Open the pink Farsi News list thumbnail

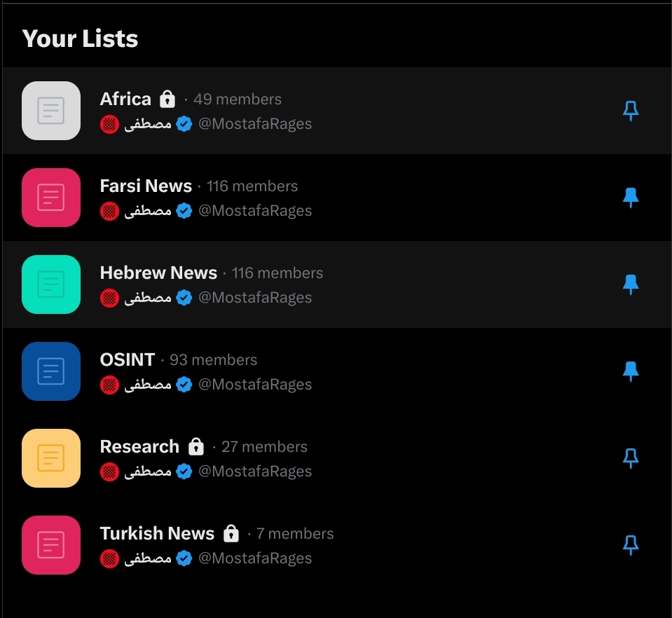(51, 198)
